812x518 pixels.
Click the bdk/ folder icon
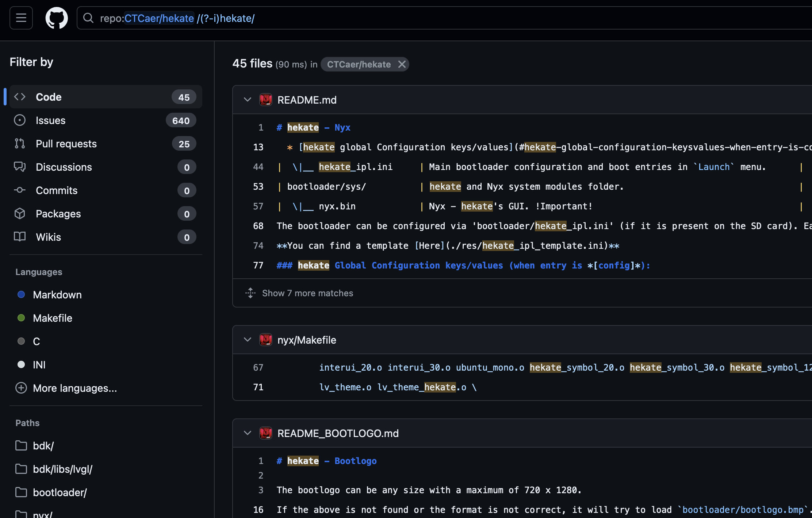[21, 445]
